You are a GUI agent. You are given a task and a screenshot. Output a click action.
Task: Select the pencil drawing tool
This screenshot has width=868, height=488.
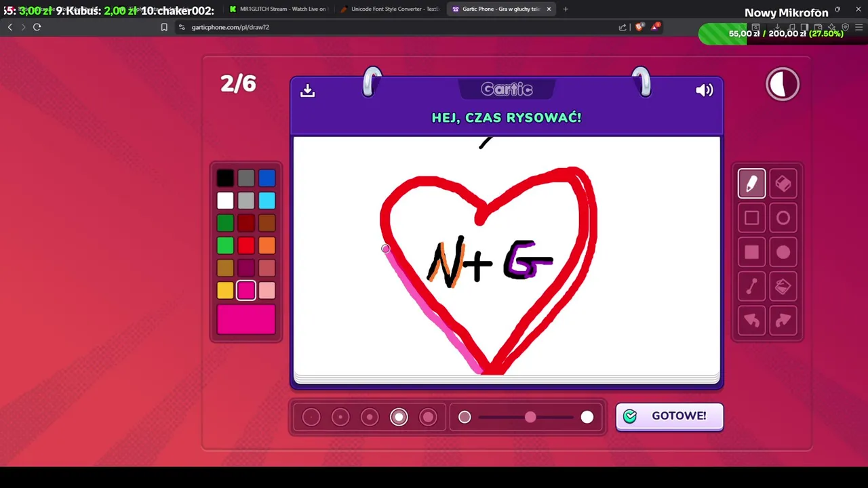pos(751,184)
